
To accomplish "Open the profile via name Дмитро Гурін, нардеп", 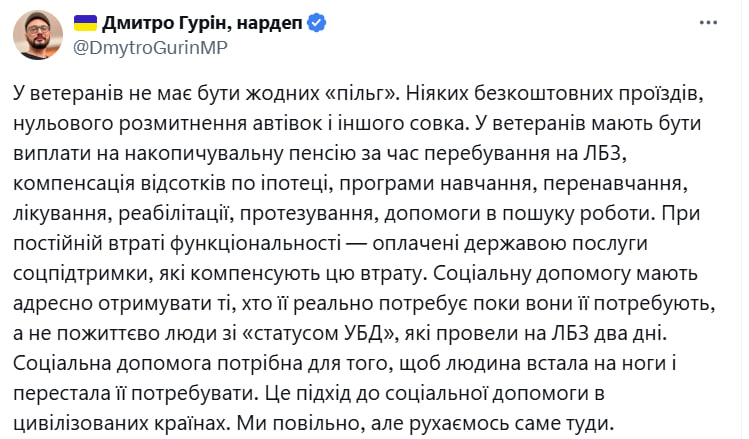I will point(203,23).
